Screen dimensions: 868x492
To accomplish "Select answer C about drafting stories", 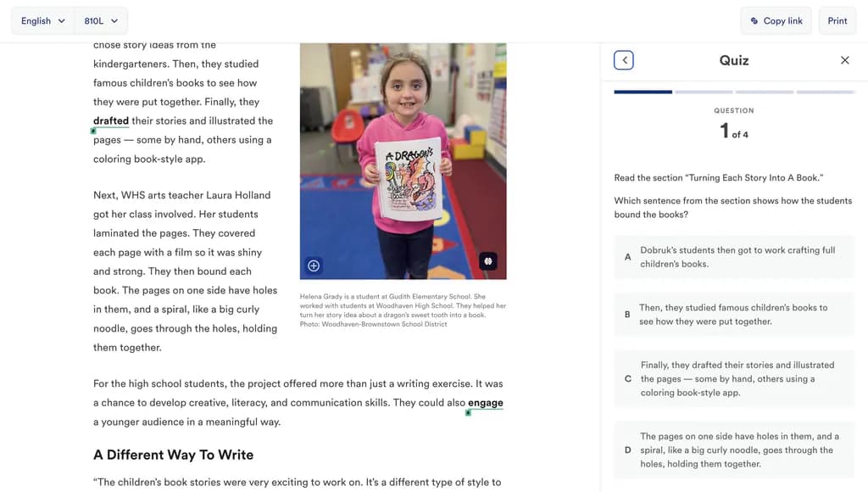I will (734, 379).
